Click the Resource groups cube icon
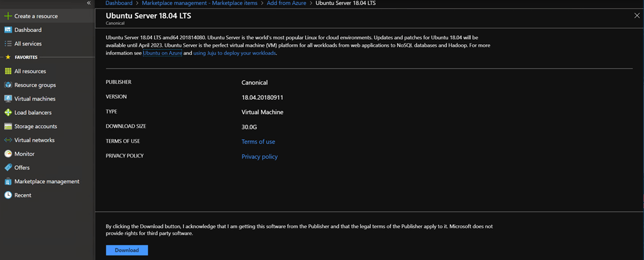Screen dimensions: 644x260 coord(8,85)
